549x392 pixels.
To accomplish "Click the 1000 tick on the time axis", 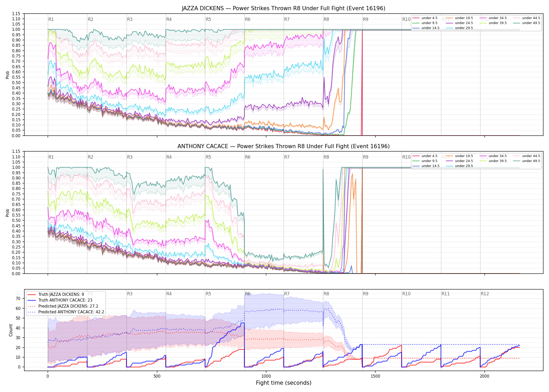I will pyautogui.click(x=266, y=376).
